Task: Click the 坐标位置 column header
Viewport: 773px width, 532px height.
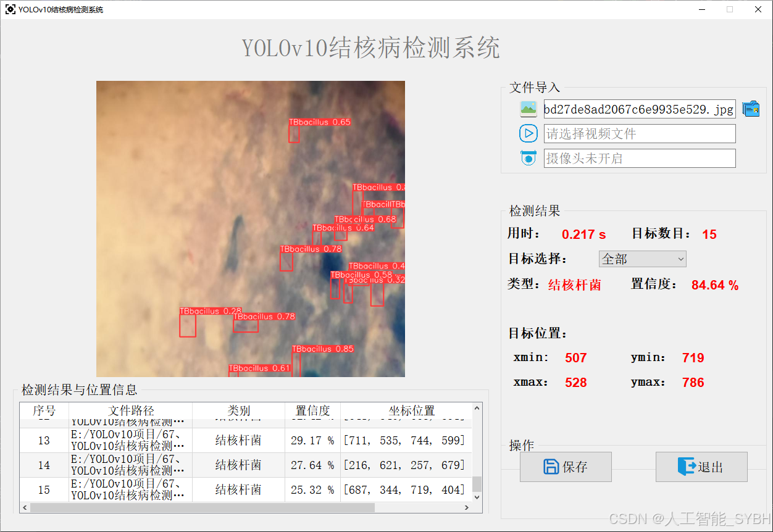Action: tap(406, 411)
